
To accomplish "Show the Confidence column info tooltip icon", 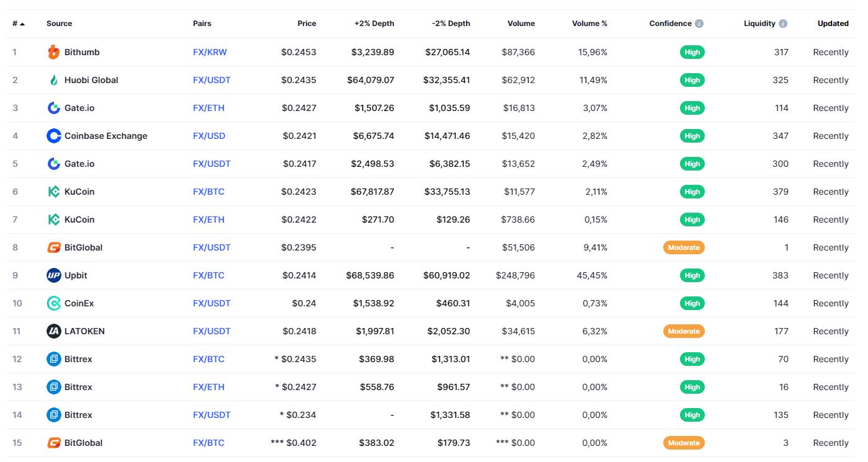I will point(699,24).
